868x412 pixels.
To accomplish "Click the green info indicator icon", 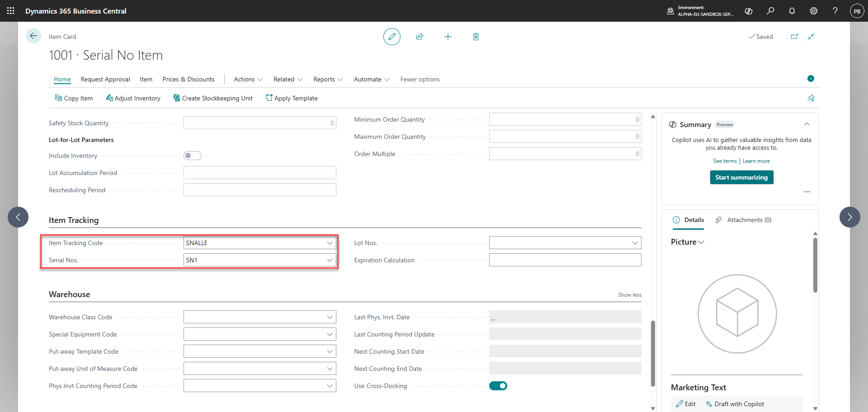I will point(811,79).
